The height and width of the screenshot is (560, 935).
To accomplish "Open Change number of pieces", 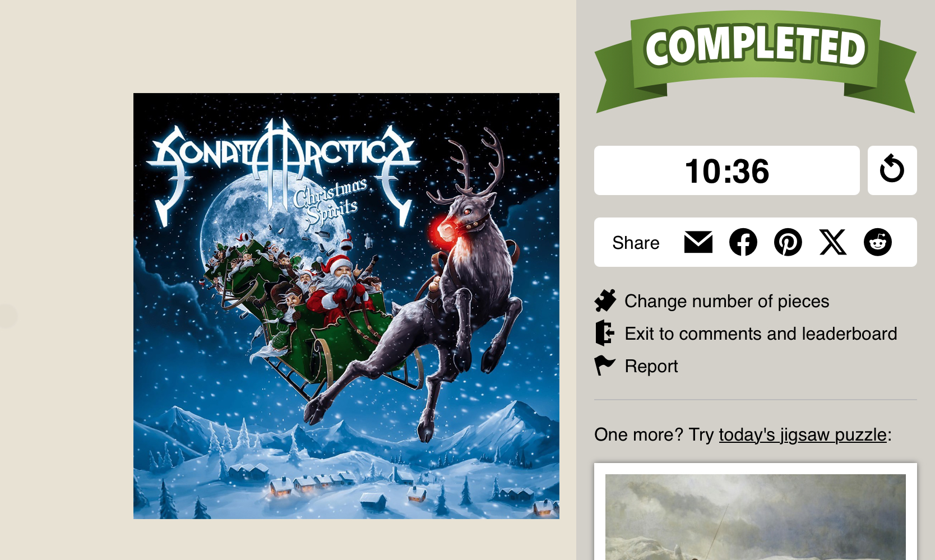I will [x=726, y=301].
